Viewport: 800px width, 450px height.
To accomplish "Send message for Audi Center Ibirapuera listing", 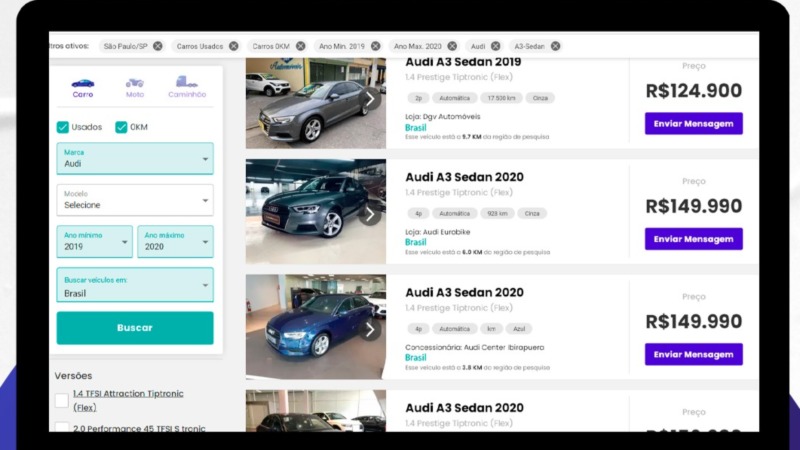I will (694, 354).
